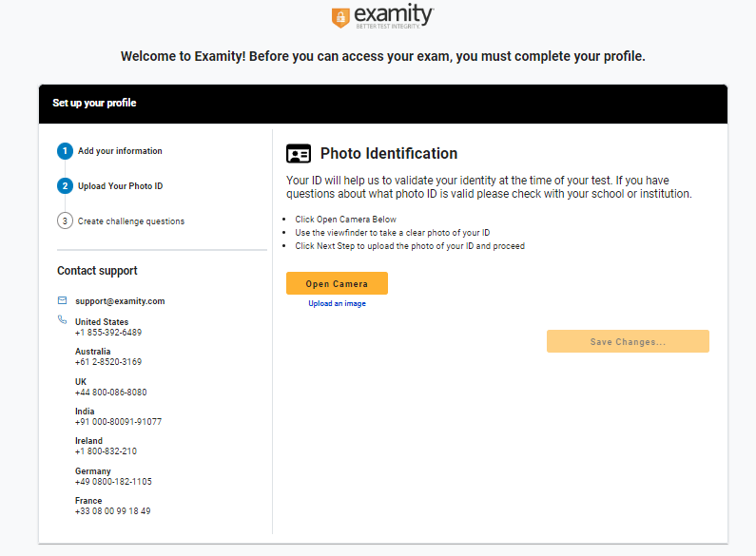Viewport: 756px width, 556px height.
Task: Click the phone handset icon
Action: 63,320
